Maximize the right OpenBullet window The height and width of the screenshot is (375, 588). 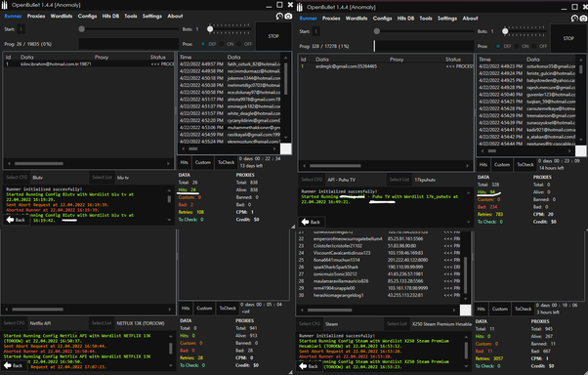tap(575, 7)
